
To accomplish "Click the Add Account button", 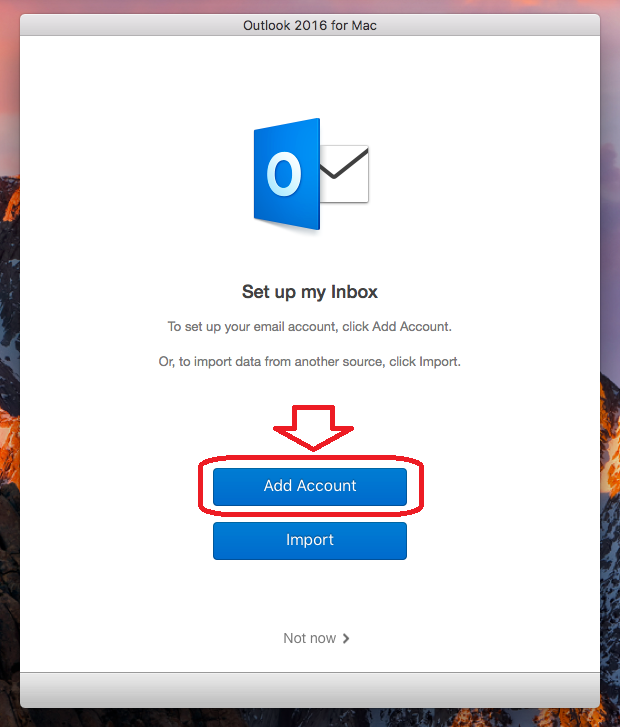I will (310, 486).
